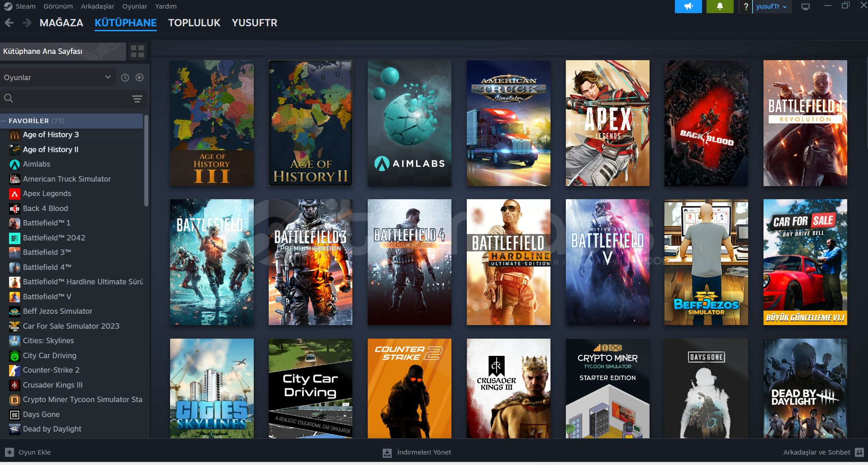
Task: Select Back 4 Blood icon in sidebar
Action: [x=15, y=209]
